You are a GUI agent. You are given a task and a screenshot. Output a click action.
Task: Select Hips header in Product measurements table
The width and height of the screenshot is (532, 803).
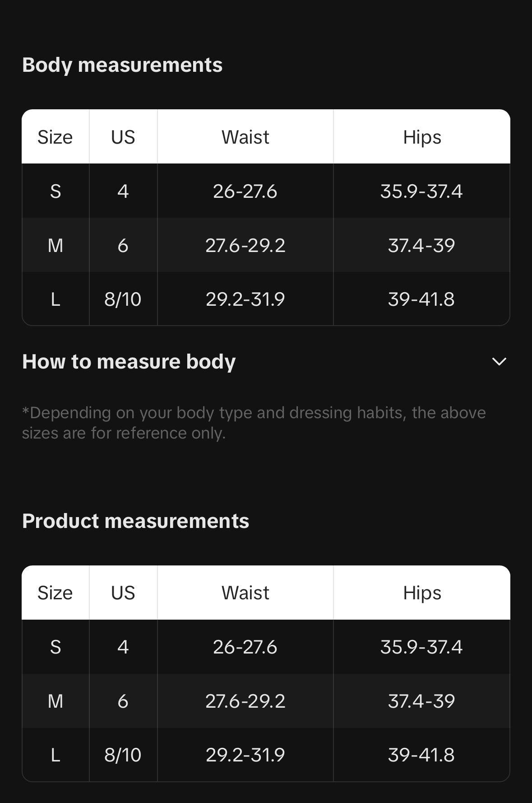[x=421, y=593]
